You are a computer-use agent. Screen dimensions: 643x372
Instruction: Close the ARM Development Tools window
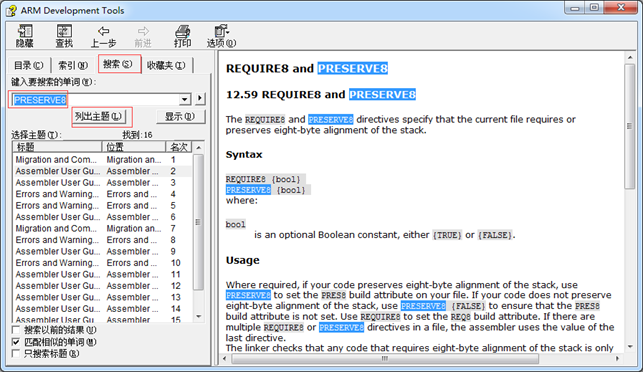[x=621, y=8]
